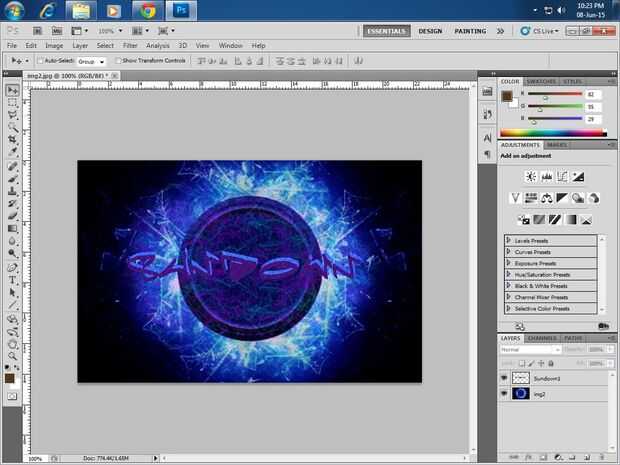The image size is (620, 465).
Task: Select the Eraser tool
Action: [x=13, y=216]
